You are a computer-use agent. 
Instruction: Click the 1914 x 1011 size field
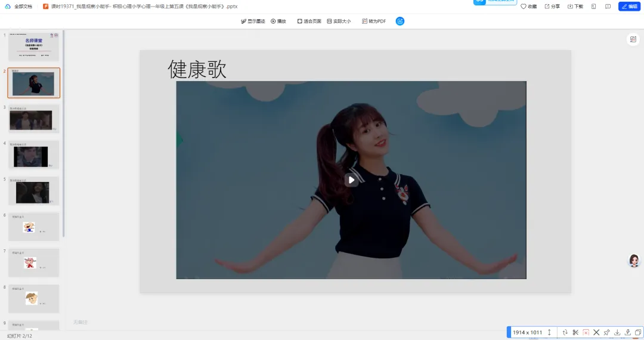tap(527, 333)
